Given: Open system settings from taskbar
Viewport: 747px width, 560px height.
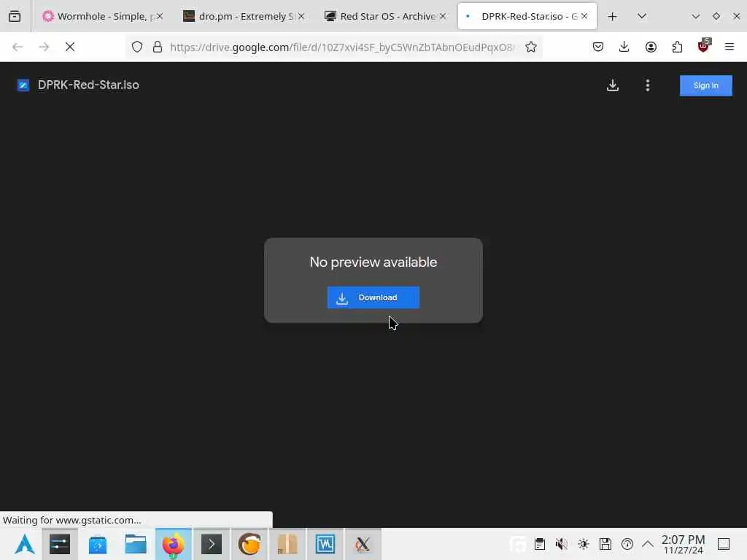Looking at the screenshot, I should pyautogui.click(x=60, y=544).
